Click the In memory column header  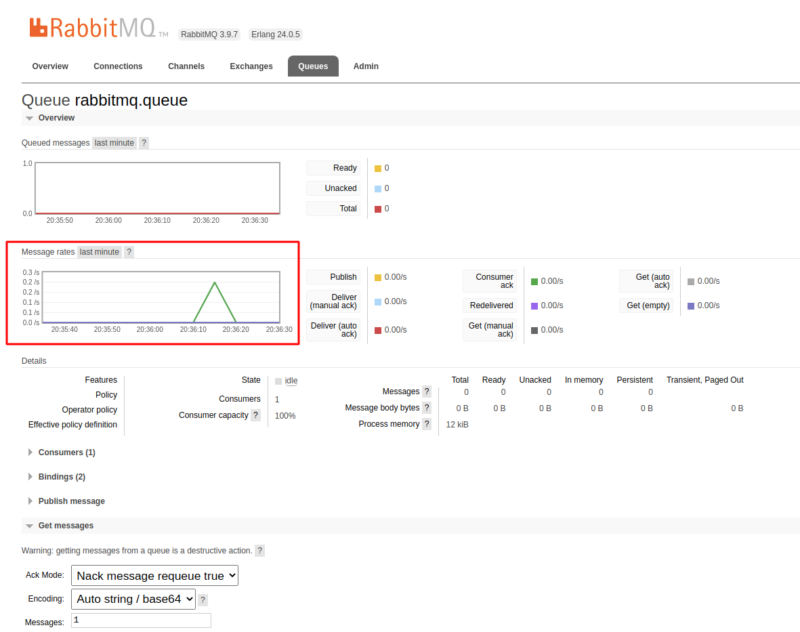[x=584, y=380]
